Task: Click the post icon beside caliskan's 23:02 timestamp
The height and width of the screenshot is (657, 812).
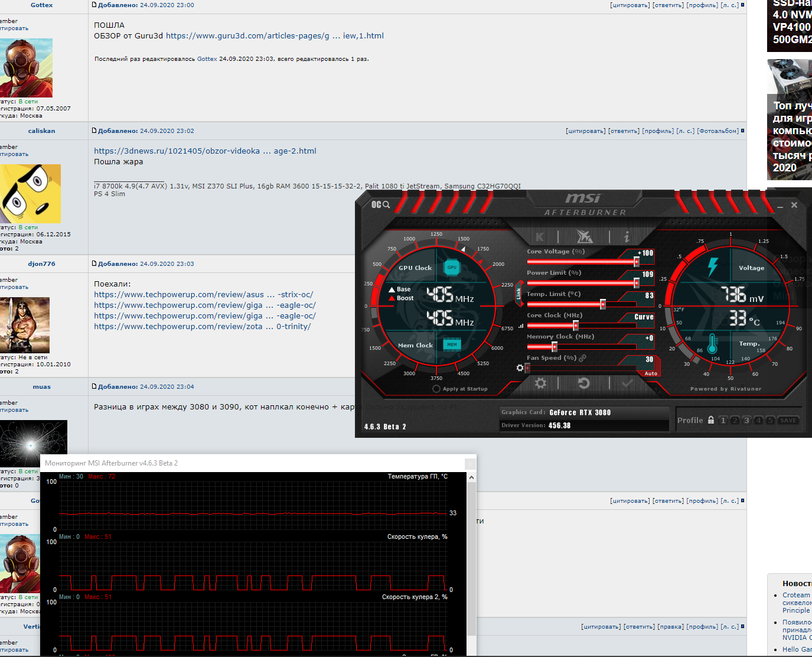Action: pyautogui.click(x=94, y=131)
